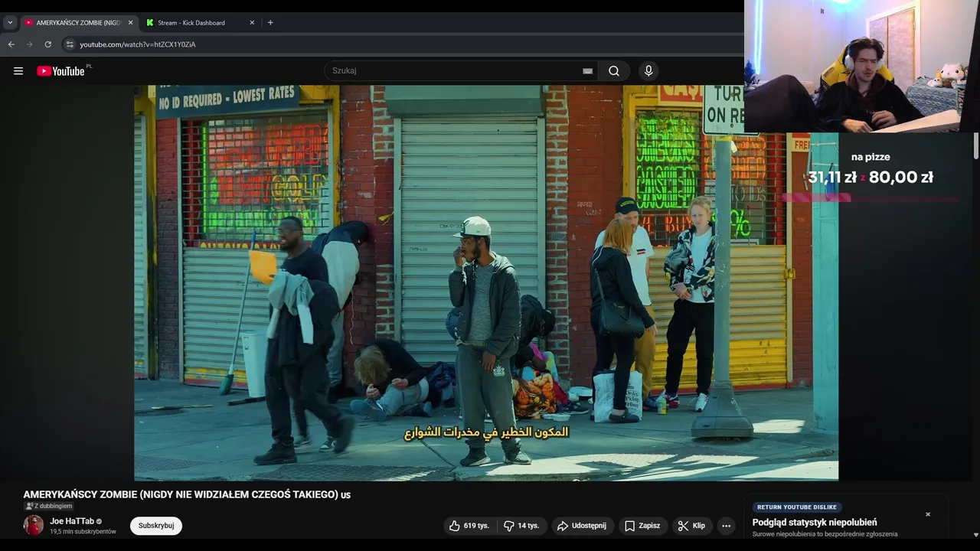Close the Kick Dashboard tab

coord(252,23)
